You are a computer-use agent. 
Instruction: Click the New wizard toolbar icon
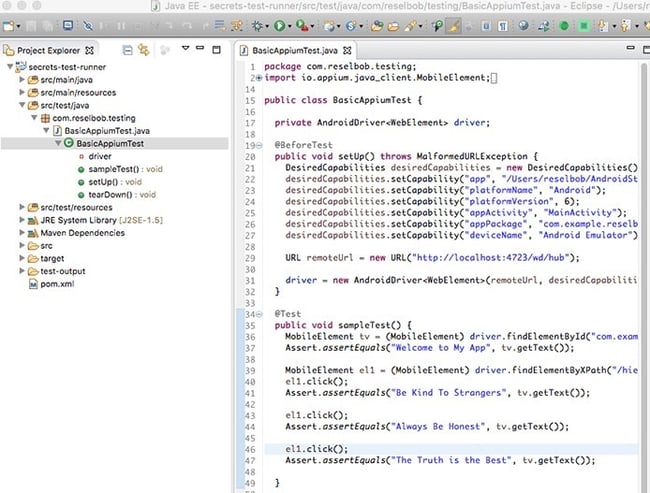pyautogui.click(x=8, y=26)
